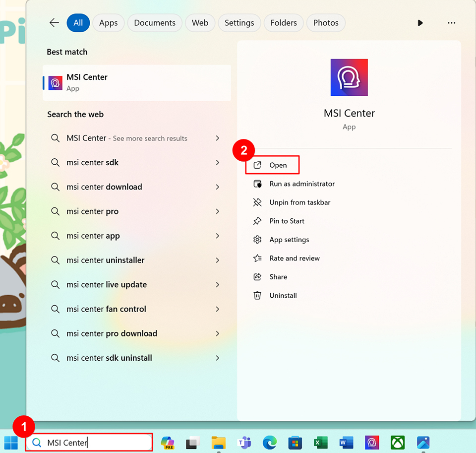Select the MSI Center best match result
Screen dimensions: 476x453
137,83
